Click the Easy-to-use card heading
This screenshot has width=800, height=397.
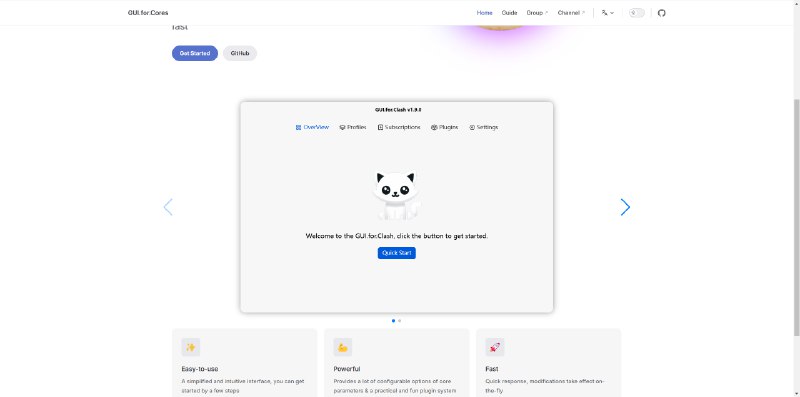click(200, 369)
